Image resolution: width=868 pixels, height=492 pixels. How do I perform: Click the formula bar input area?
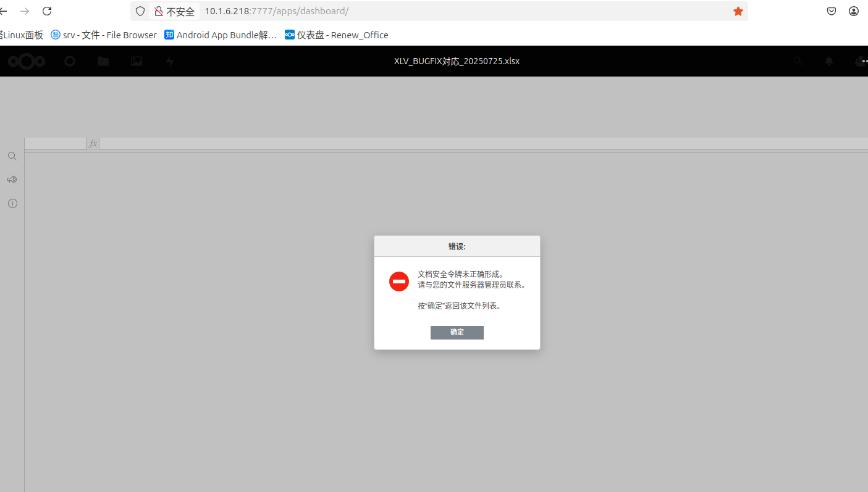[x=482, y=144]
